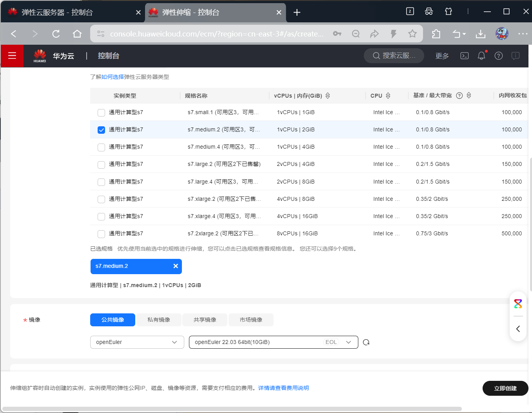Click the site info icon in address bar
This screenshot has width=532, height=413.
tap(101, 34)
